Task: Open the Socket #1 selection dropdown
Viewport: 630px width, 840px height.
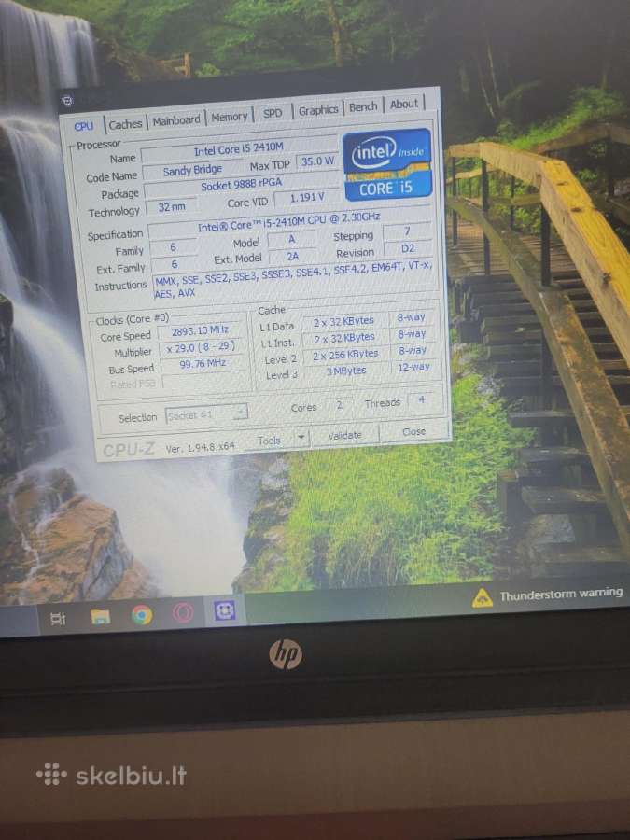Action: (x=206, y=414)
